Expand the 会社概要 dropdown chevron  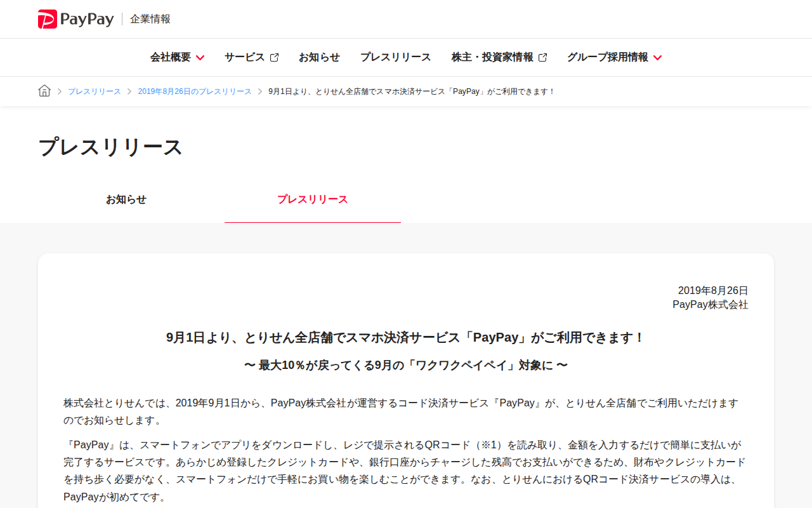tap(200, 58)
